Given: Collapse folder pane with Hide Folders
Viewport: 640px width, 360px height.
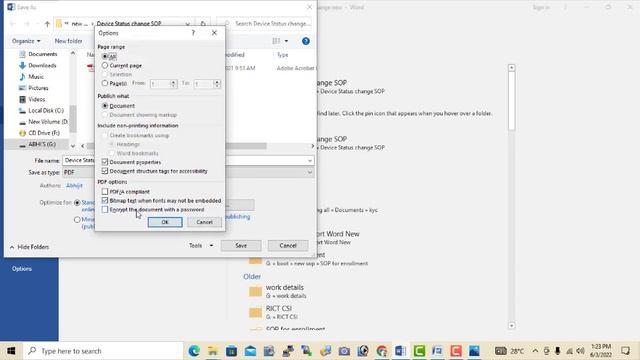Looking at the screenshot, I should point(29,247).
